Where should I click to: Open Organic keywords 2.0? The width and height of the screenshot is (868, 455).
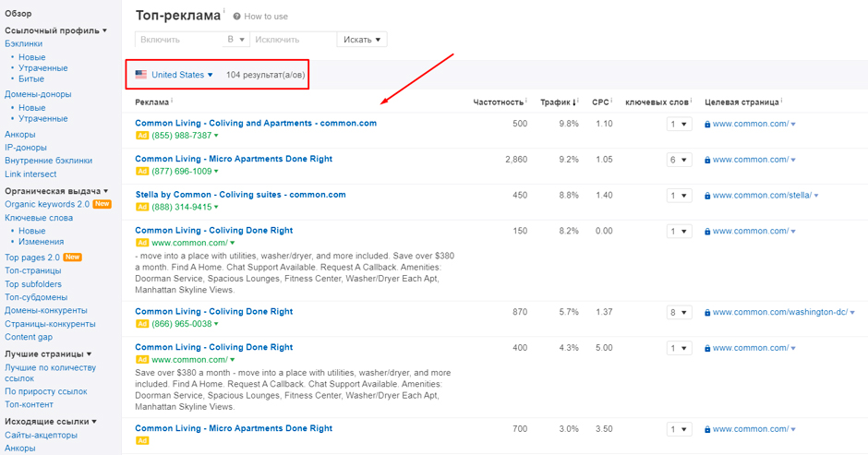pyautogui.click(x=47, y=204)
